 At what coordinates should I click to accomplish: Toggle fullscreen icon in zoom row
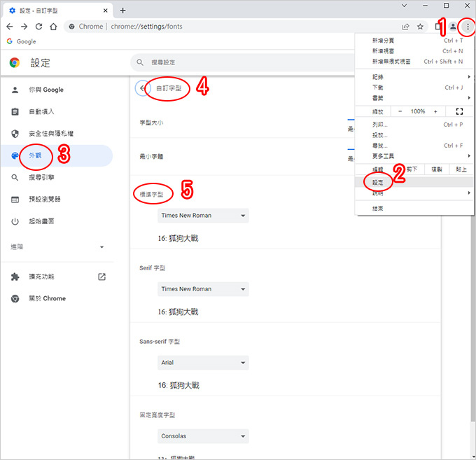[x=460, y=111]
